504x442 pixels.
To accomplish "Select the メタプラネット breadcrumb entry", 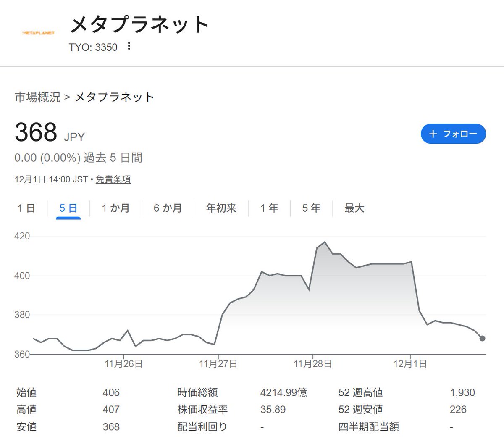I will coord(114,97).
